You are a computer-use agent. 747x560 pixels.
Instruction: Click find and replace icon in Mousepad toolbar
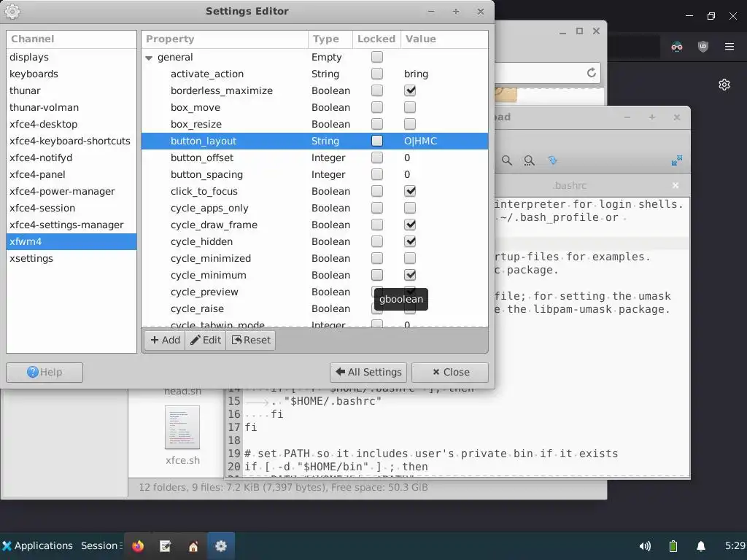click(x=529, y=160)
